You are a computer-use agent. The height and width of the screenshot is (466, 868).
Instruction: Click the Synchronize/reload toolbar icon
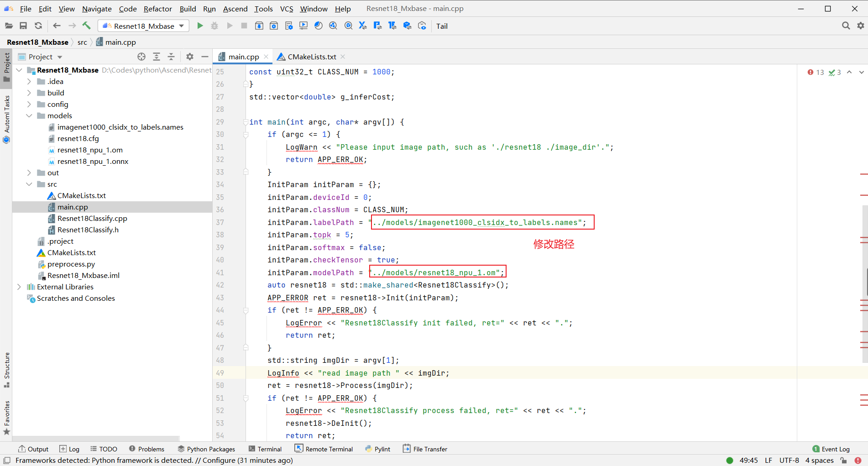tap(38, 26)
